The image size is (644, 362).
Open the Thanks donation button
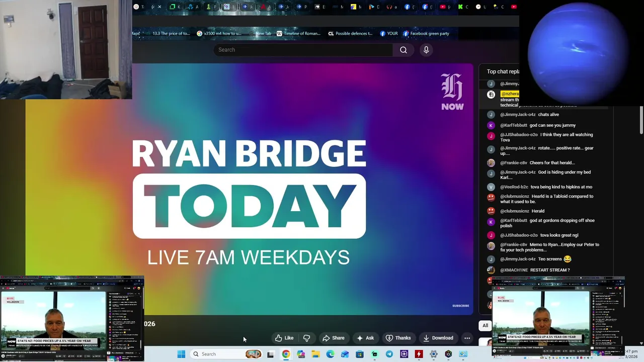click(x=398, y=338)
